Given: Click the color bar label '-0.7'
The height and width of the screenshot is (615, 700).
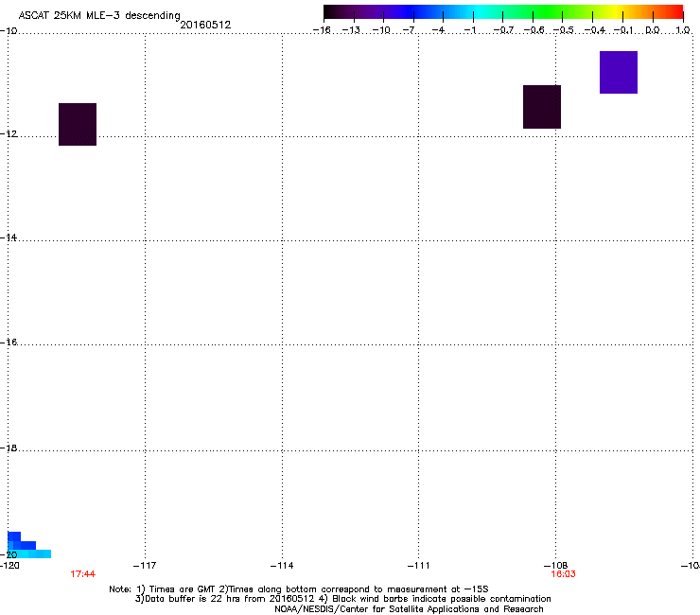Looking at the screenshot, I should click(x=503, y=30).
